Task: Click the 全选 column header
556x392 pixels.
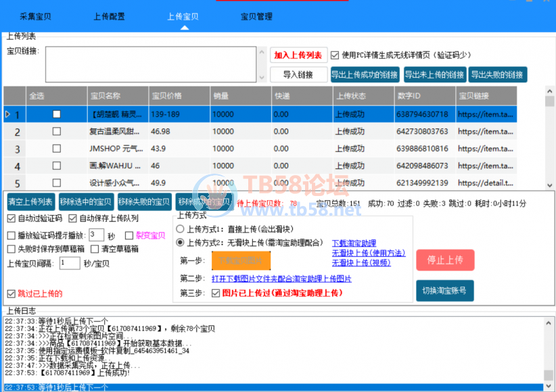Action: coord(56,96)
